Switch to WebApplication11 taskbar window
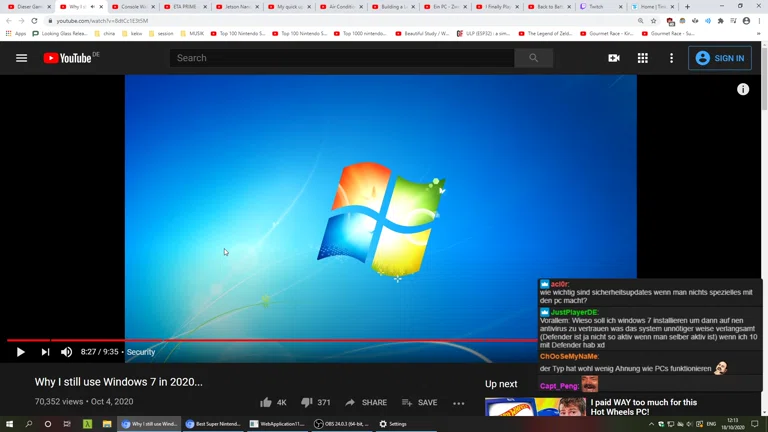The image size is (768, 432). [277, 424]
